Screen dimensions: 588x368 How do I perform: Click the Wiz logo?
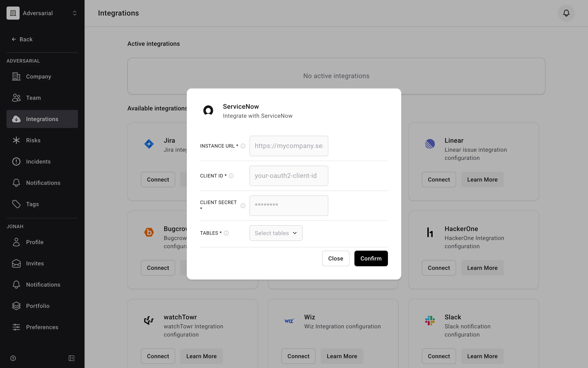[289, 321]
